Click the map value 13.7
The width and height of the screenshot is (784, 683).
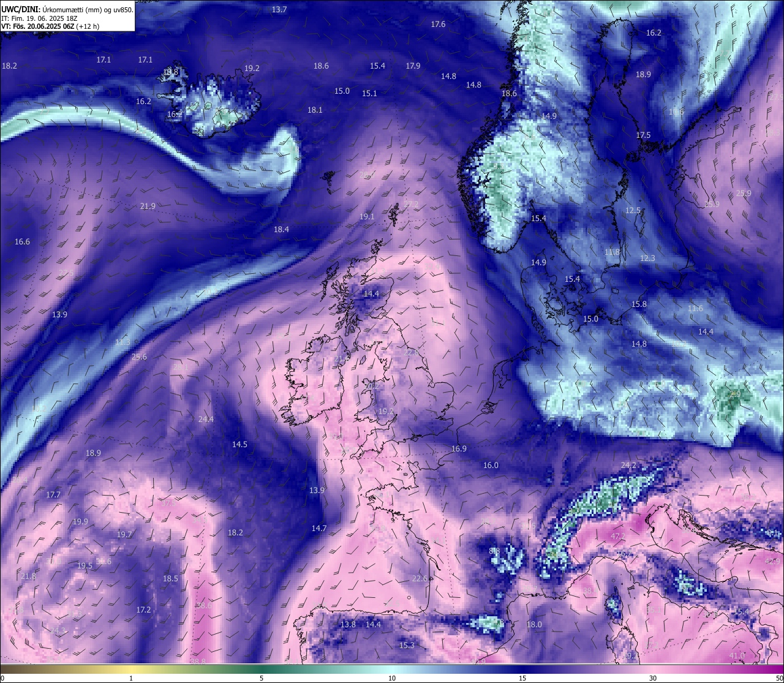pos(279,10)
